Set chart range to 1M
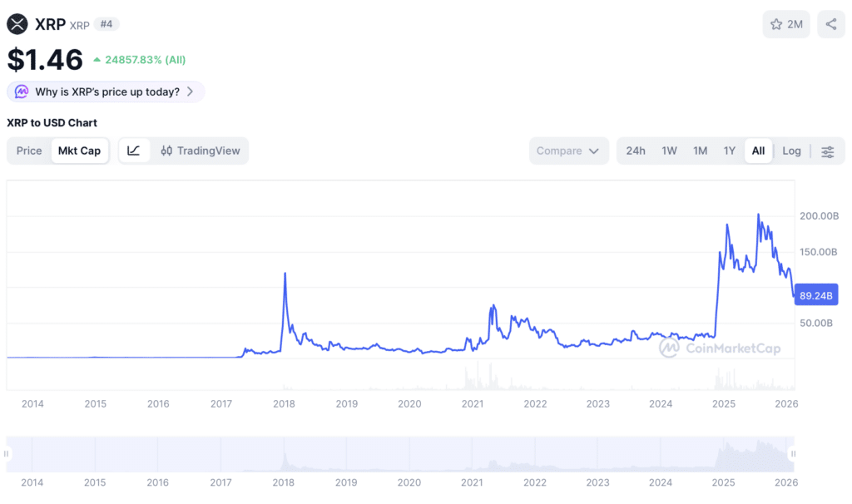Image resolution: width=852 pixels, height=504 pixels. coord(700,151)
